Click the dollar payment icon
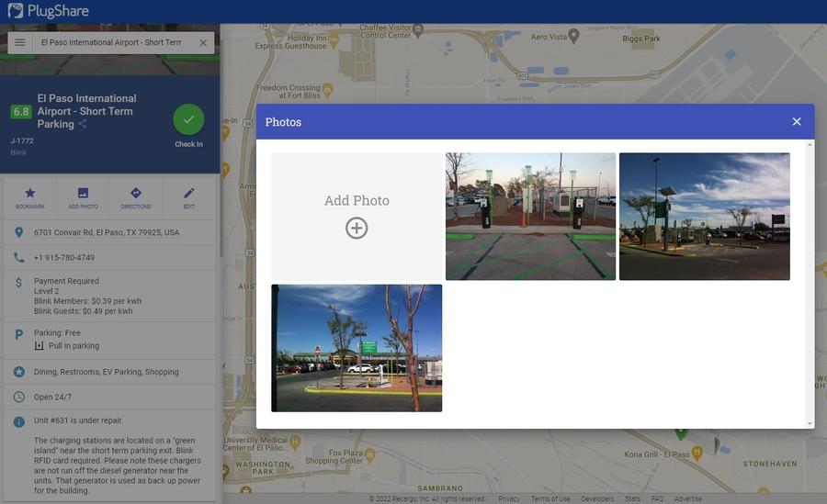The height and width of the screenshot is (504, 827). [x=19, y=282]
